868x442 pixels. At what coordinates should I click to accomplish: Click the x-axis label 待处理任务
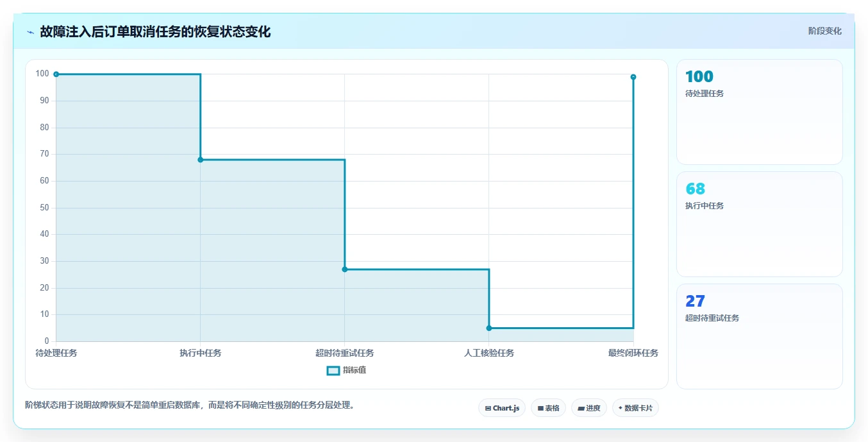tap(56, 353)
